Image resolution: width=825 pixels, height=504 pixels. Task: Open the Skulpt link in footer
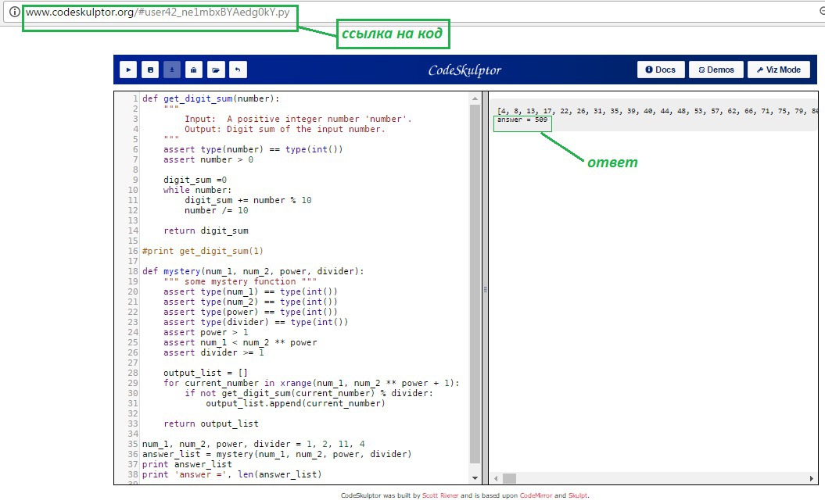point(577,495)
